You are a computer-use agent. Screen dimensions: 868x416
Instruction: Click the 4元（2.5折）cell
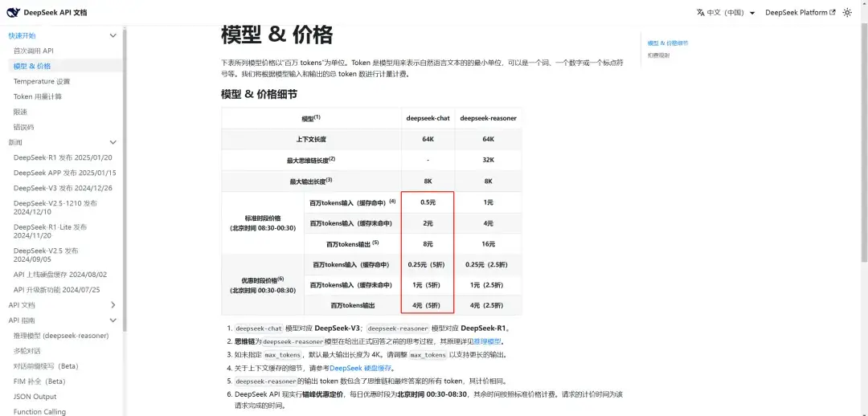coord(488,305)
